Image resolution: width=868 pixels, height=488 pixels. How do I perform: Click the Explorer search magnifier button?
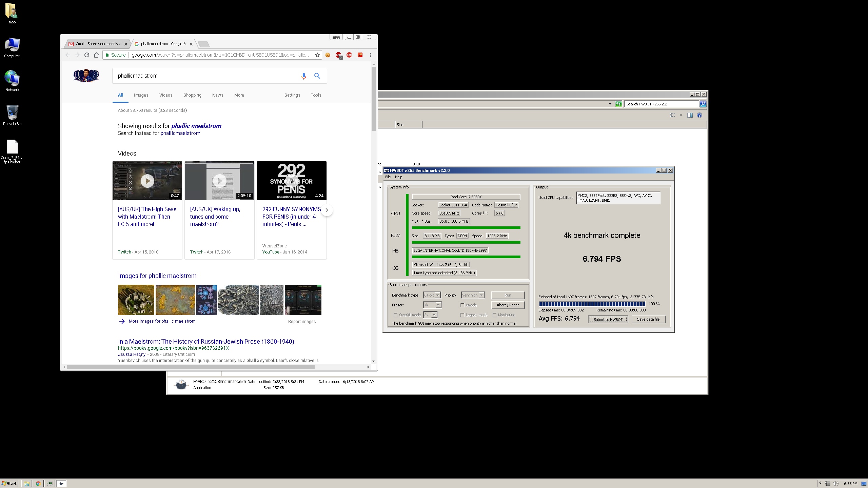coord(703,104)
